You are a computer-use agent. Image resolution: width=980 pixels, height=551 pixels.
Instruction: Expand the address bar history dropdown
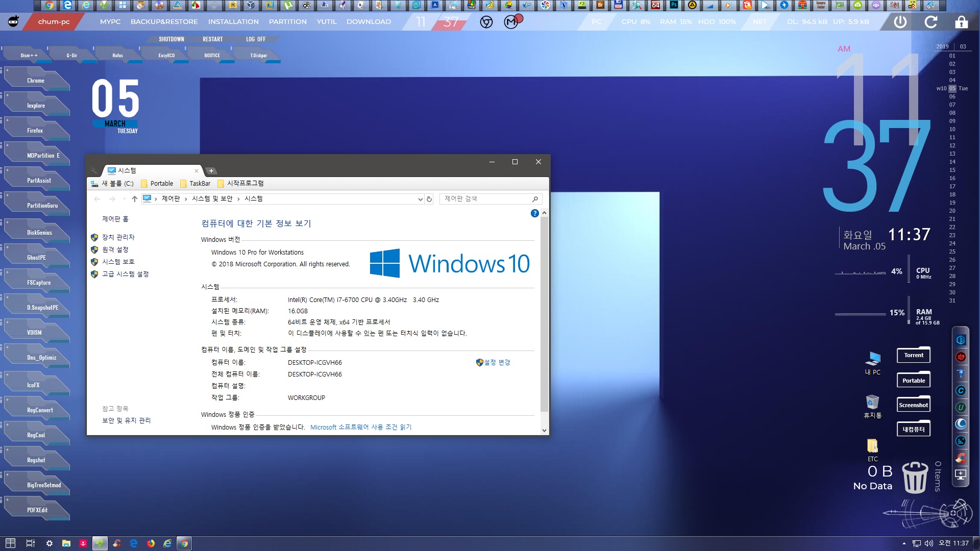(420, 199)
